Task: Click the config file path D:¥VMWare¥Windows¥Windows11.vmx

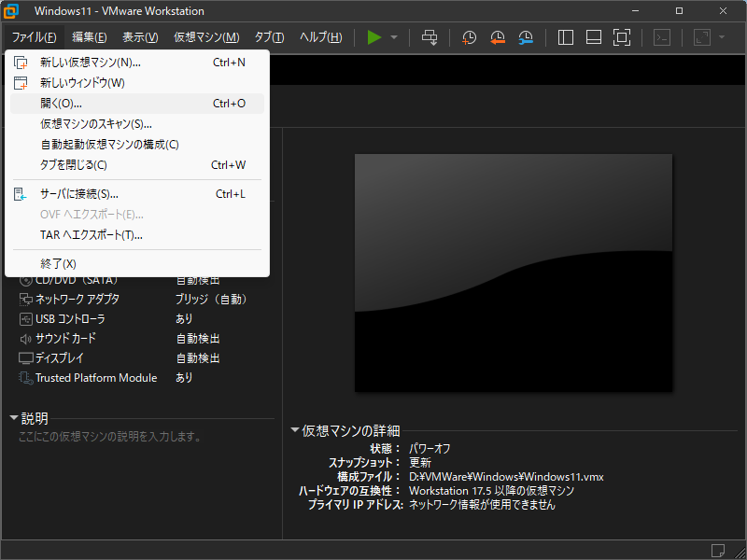Action: 506,477
